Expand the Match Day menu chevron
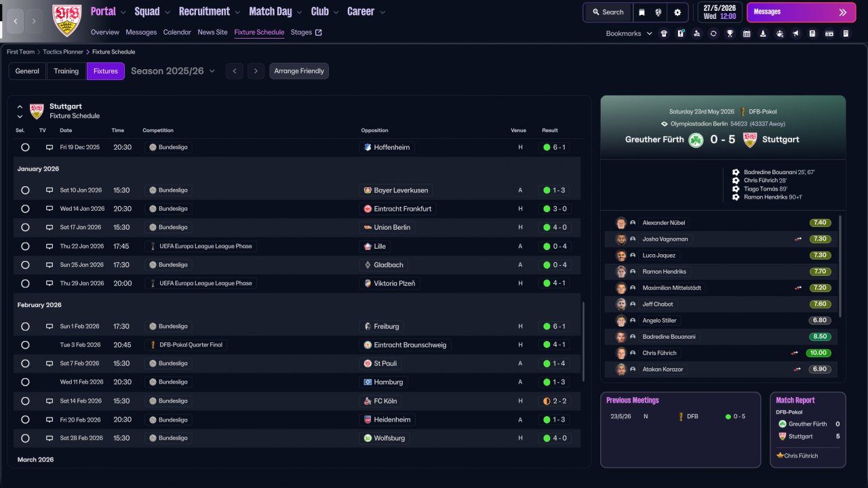This screenshot has height=488, width=868. [x=298, y=12]
